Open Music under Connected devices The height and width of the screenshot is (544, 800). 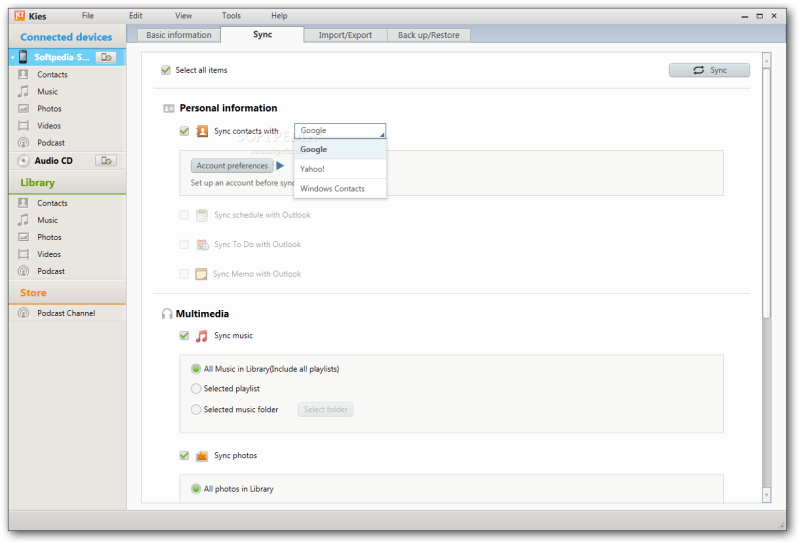coord(47,92)
